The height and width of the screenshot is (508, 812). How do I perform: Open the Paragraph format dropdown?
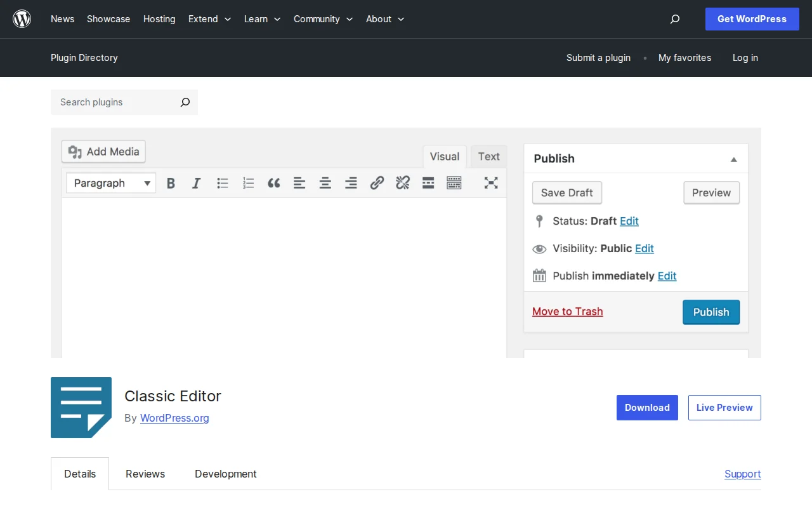click(110, 183)
